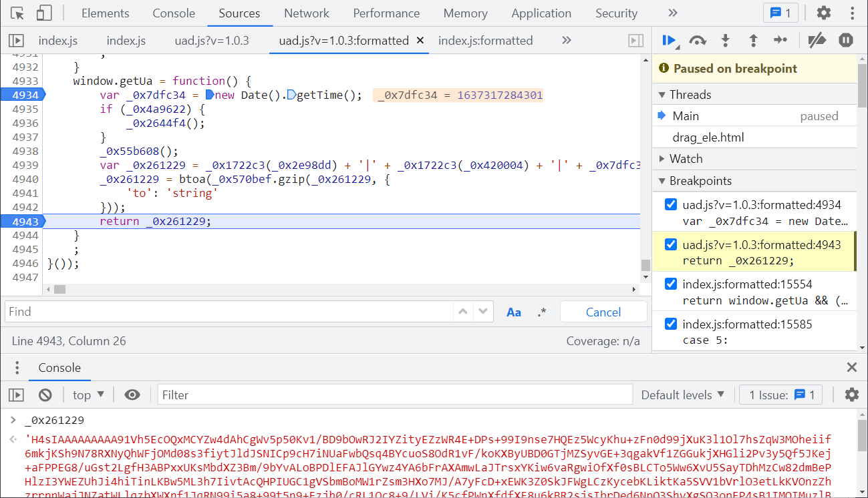The image size is (868, 498).
Task: Toggle regular expression search option
Action: [x=542, y=312]
